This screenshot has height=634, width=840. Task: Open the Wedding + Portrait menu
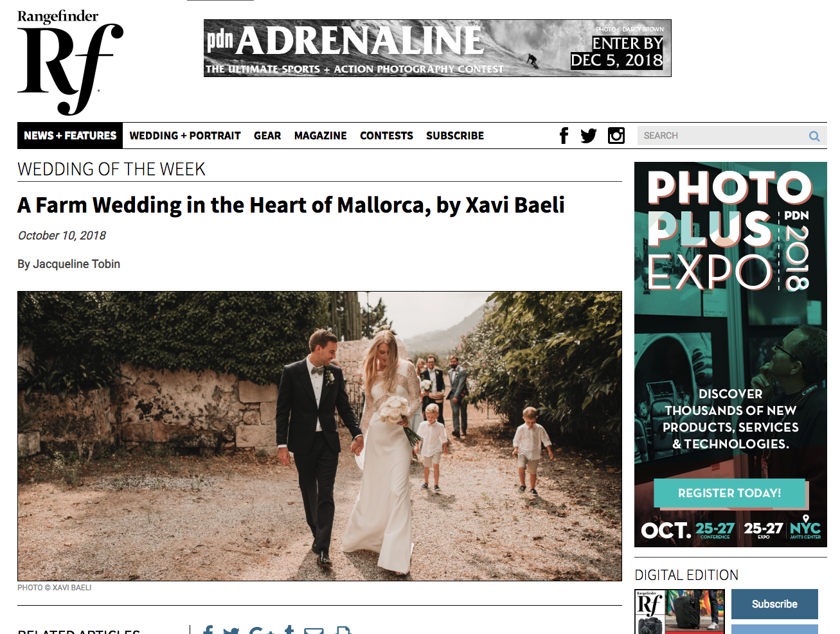click(x=185, y=136)
